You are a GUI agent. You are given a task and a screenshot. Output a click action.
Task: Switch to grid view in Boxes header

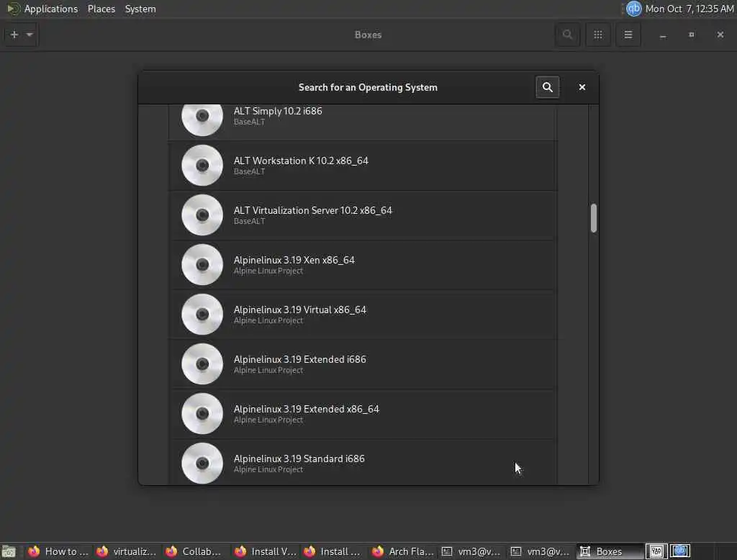[x=598, y=35]
